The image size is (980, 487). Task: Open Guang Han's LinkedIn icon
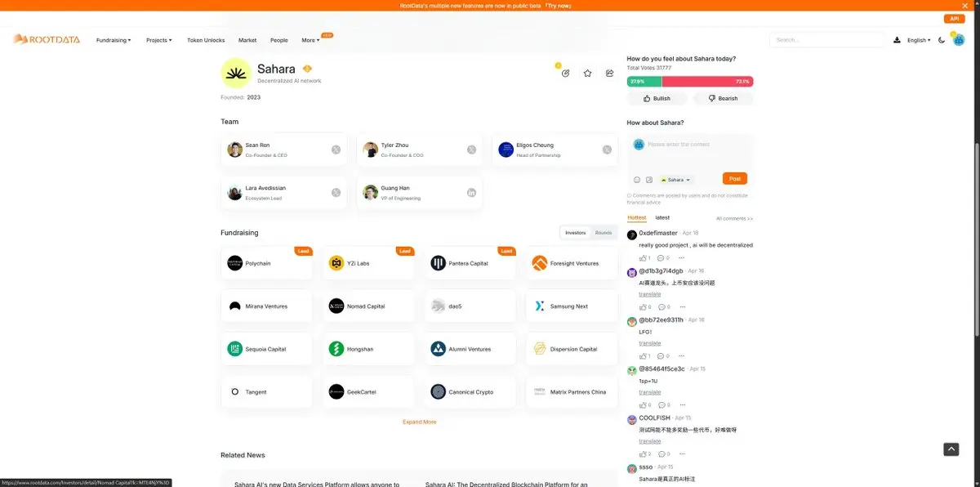tap(471, 193)
